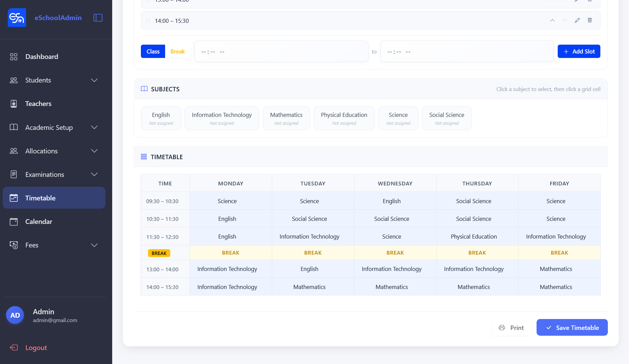Expand the Allocations submenu
Viewport: 629px width, 364px height.
[94, 151]
